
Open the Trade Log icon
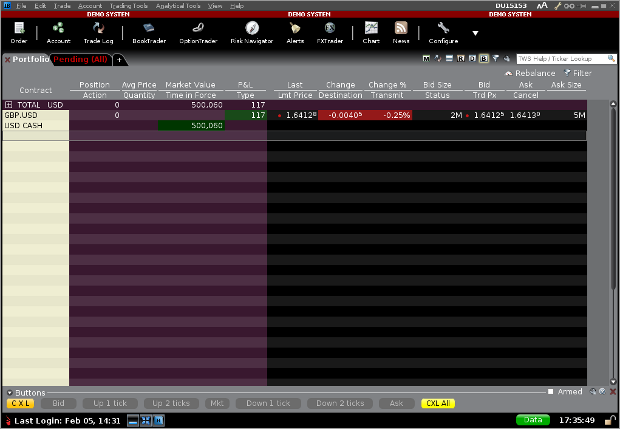98,32
